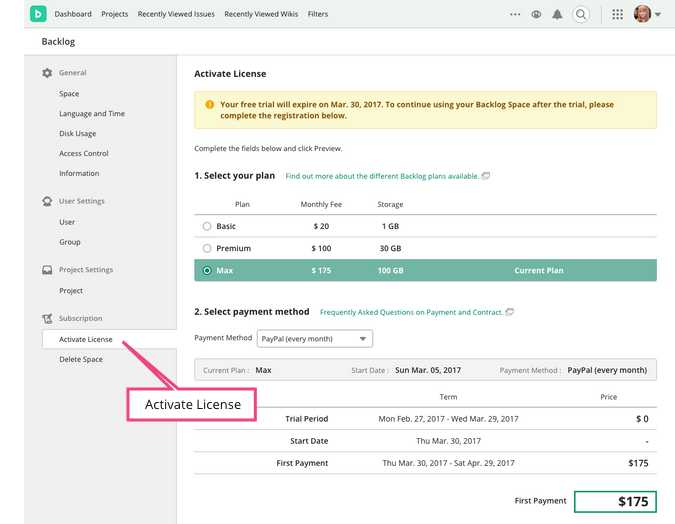Click the Basic plan name label
The width and height of the screenshot is (675, 524).
click(226, 226)
